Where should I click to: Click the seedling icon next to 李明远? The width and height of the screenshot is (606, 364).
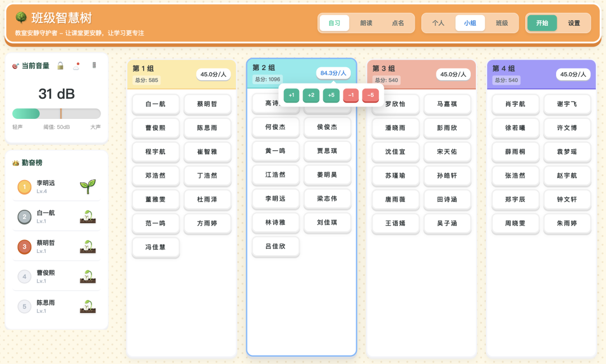tap(89, 185)
